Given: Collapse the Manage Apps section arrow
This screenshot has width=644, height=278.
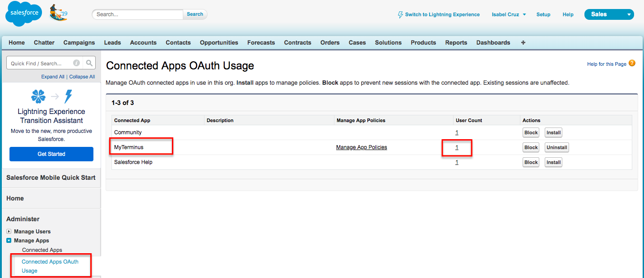Looking at the screenshot, I should point(9,241).
